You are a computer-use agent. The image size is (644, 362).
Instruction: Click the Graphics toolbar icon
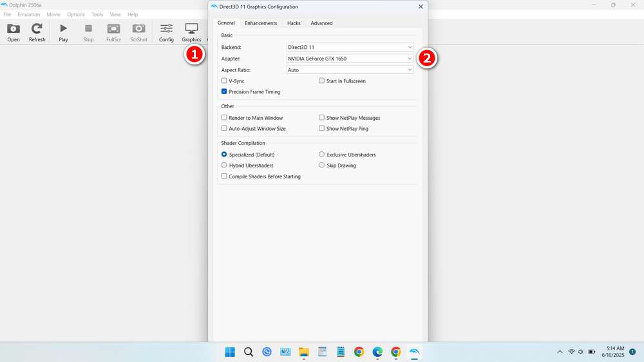click(191, 32)
